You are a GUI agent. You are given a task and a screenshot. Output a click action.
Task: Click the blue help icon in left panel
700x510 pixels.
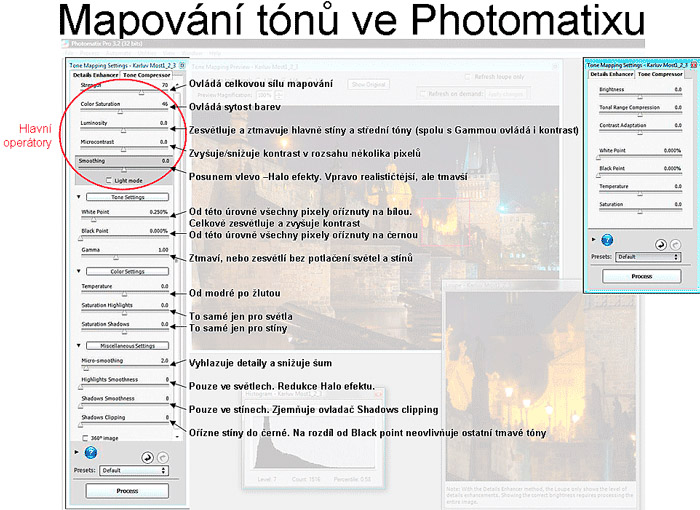(91, 452)
